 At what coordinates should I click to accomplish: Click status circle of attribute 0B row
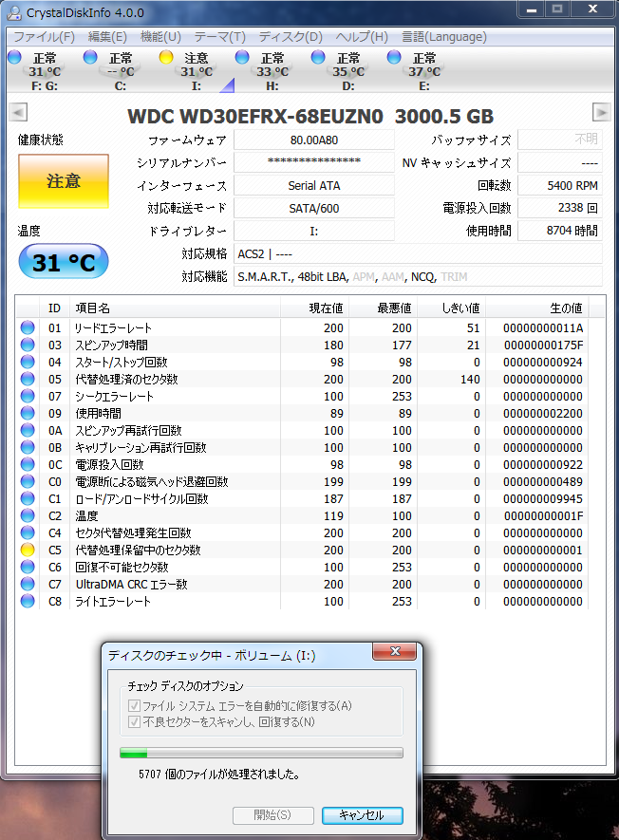(x=28, y=447)
